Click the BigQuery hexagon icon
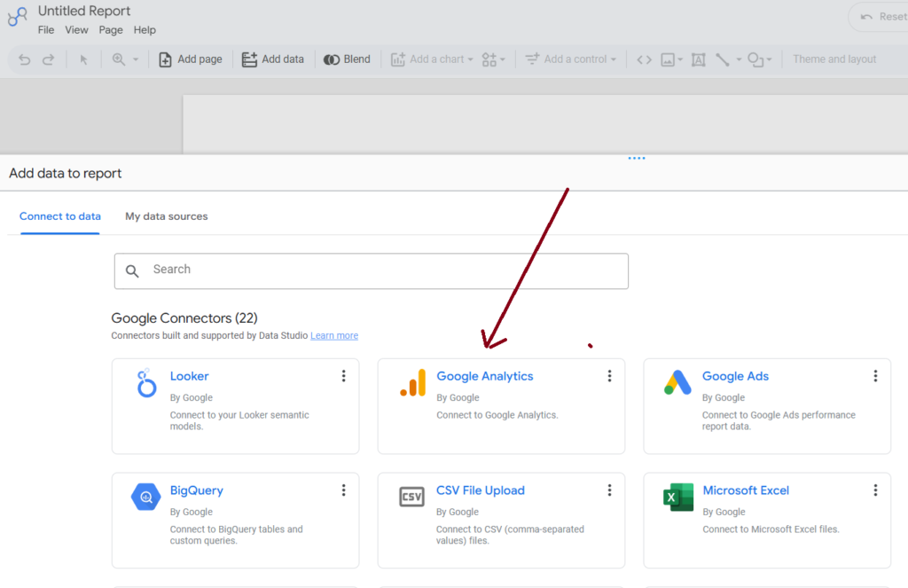 coord(146,497)
